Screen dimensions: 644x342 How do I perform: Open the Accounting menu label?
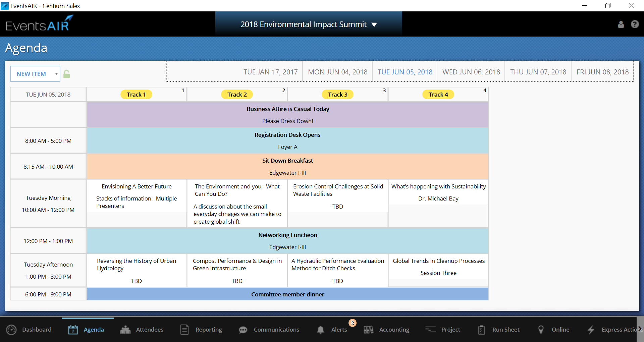(x=394, y=330)
